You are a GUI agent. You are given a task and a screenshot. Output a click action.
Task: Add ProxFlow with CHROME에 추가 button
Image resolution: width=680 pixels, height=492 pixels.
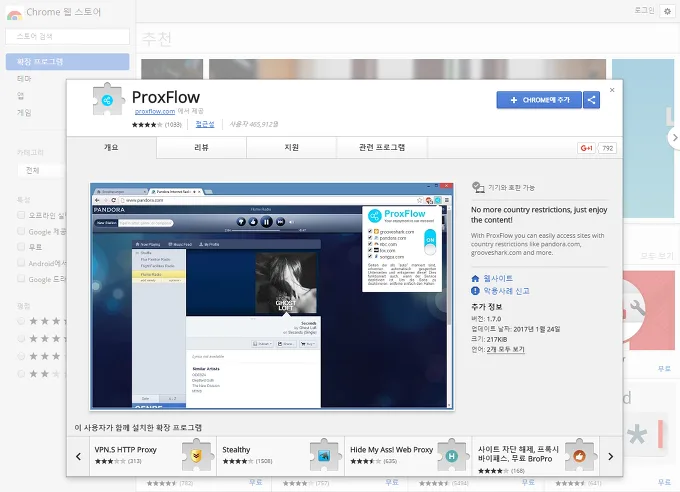pos(539,100)
